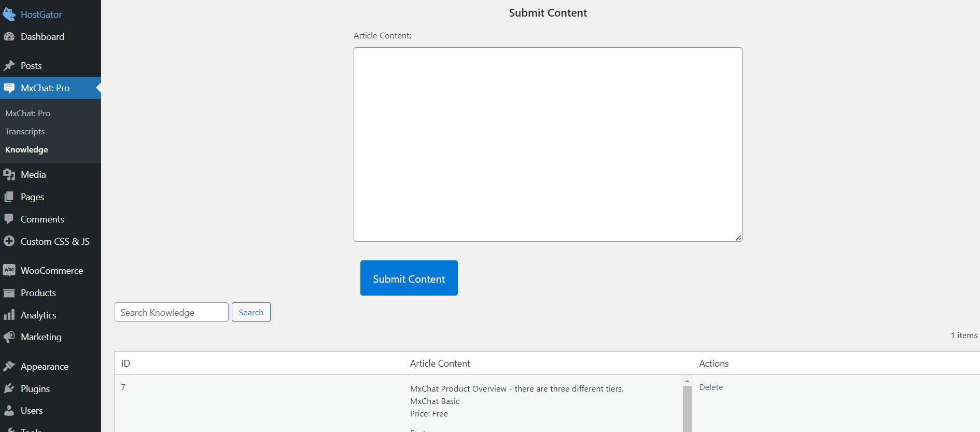This screenshot has width=980, height=432.
Task: Select the Knowledge submenu item
Action: tap(26, 149)
